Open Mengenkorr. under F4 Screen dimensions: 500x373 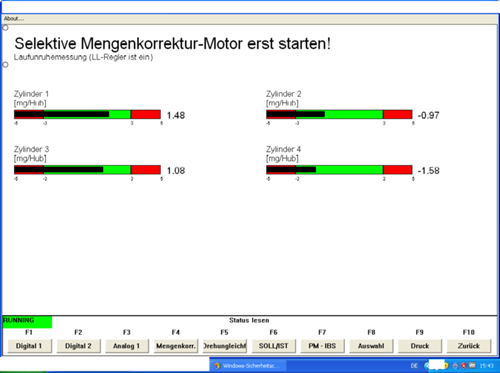[176, 346]
